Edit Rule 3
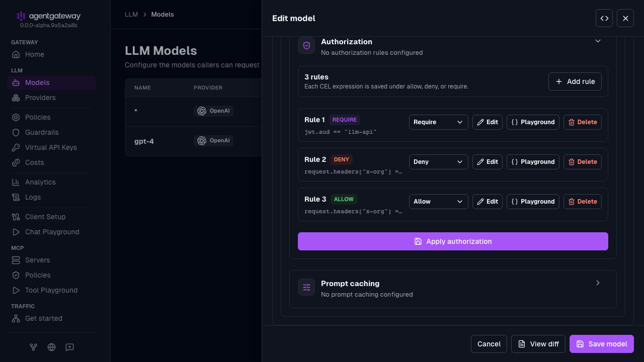This screenshot has width=644, height=362. click(488, 202)
